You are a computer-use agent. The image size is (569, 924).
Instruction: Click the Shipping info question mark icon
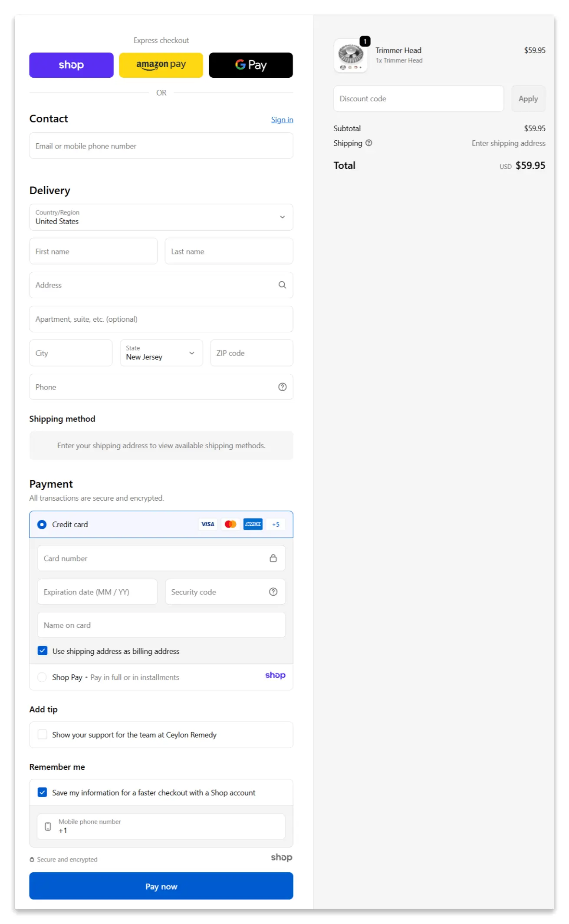pos(368,143)
